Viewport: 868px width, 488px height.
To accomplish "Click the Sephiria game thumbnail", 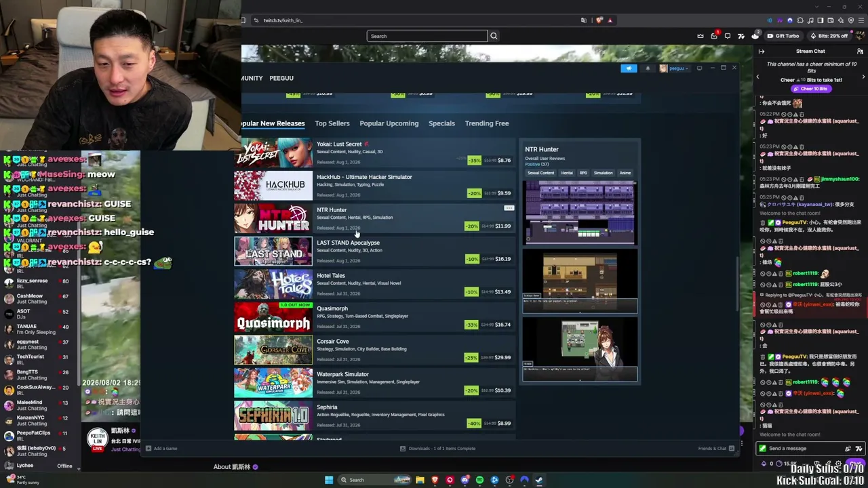I will 273,415.
